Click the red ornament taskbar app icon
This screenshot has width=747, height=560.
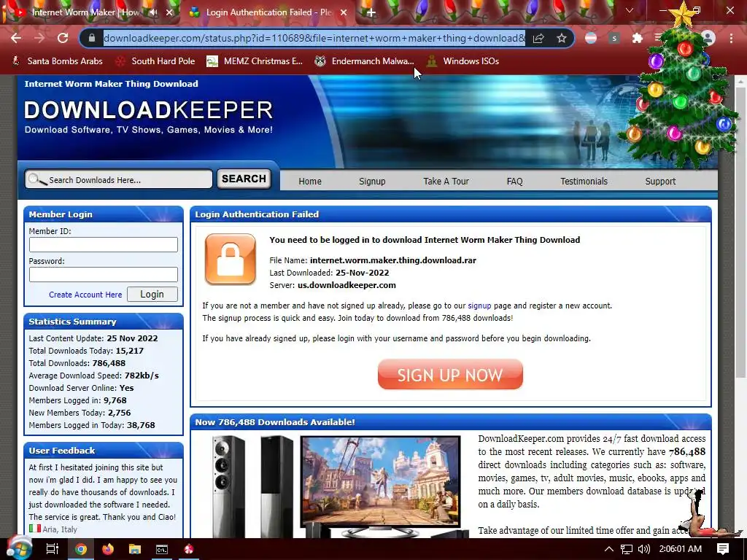[189, 549]
